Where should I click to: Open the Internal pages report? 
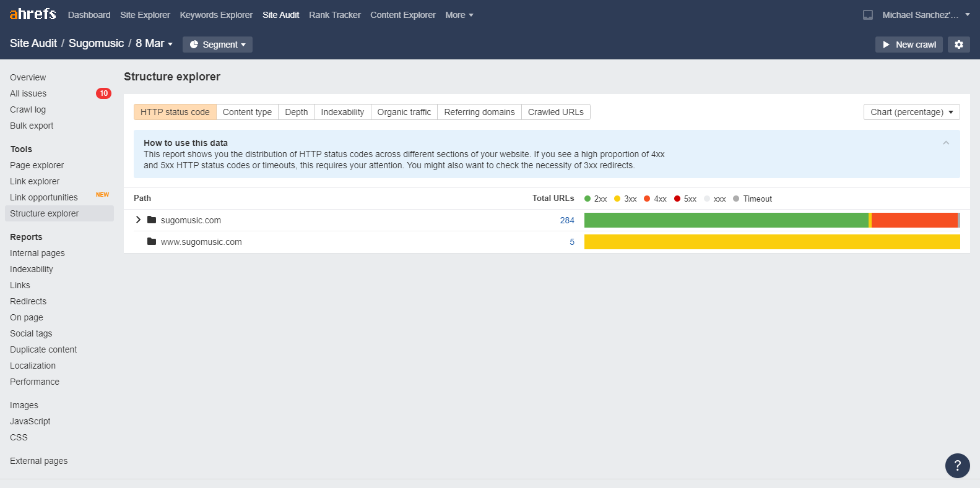click(37, 253)
